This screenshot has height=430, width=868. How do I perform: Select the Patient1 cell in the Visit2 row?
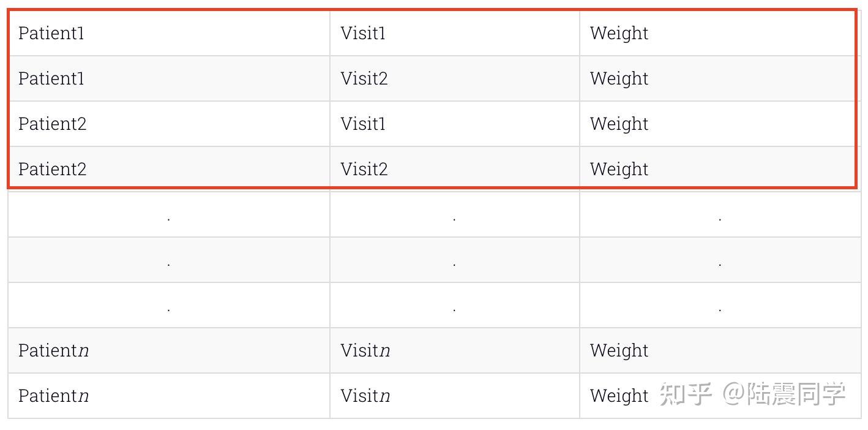pos(51,78)
